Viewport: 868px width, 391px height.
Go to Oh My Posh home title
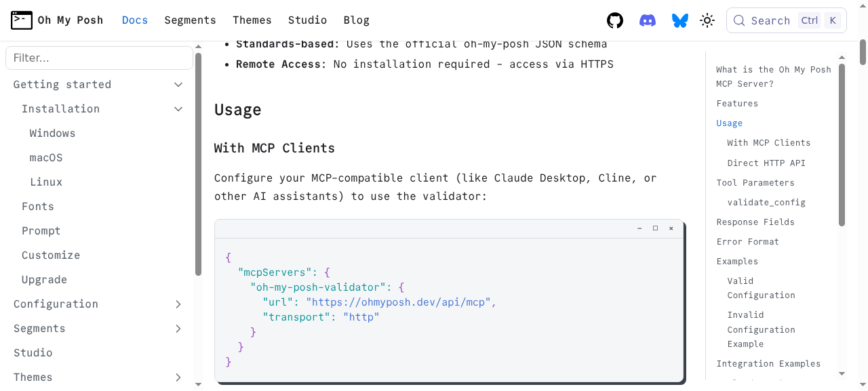click(71, 20)
